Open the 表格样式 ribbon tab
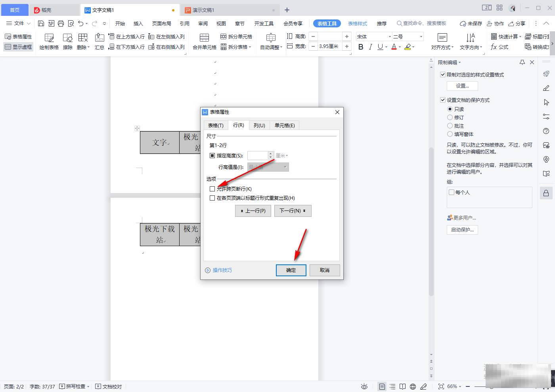555x392 pixels. [358, 23]
